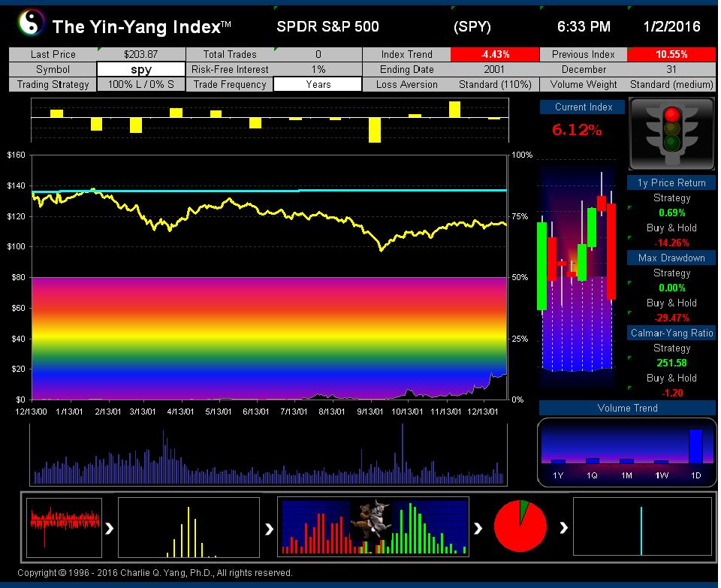The image size is (721, 588).
Task: Click the arrow after the red noise chart
Action: pyautogui.click(x=109, y=528)
